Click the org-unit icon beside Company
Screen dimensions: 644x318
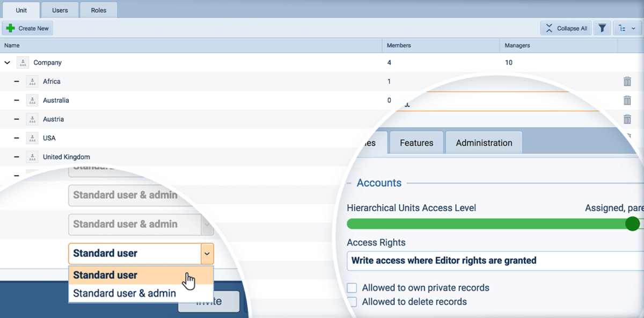(23, 62)
